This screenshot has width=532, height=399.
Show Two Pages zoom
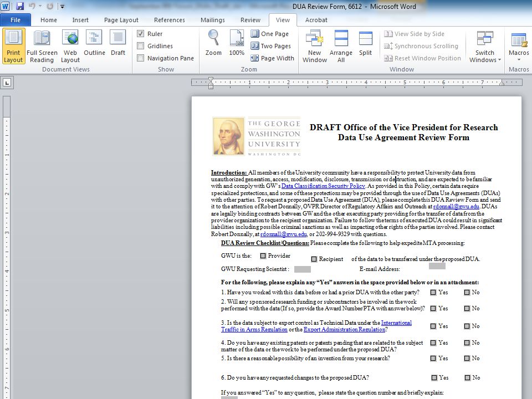[x=271, y=46]
